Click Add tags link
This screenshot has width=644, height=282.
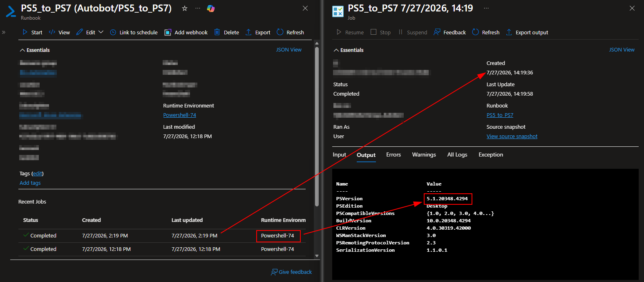click(30, 183)
